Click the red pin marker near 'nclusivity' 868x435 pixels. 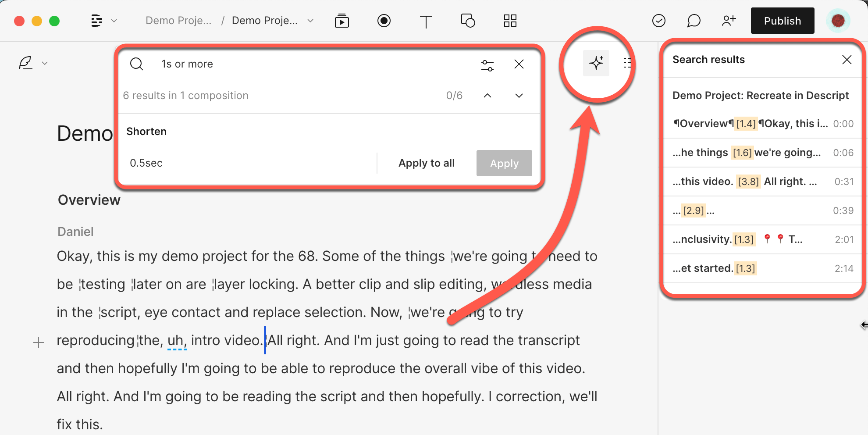767,239
